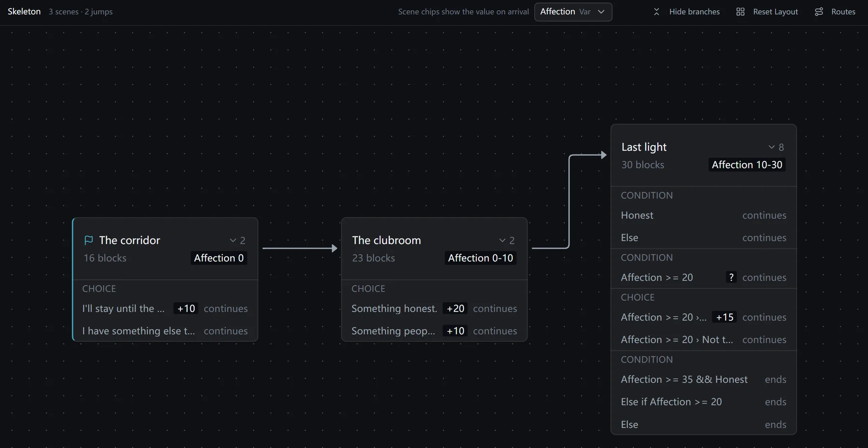Image resolution: width=868 pixels, height=448 pixels.
Task: Click the Reset Layout grid icon
Action: (740, 12)
